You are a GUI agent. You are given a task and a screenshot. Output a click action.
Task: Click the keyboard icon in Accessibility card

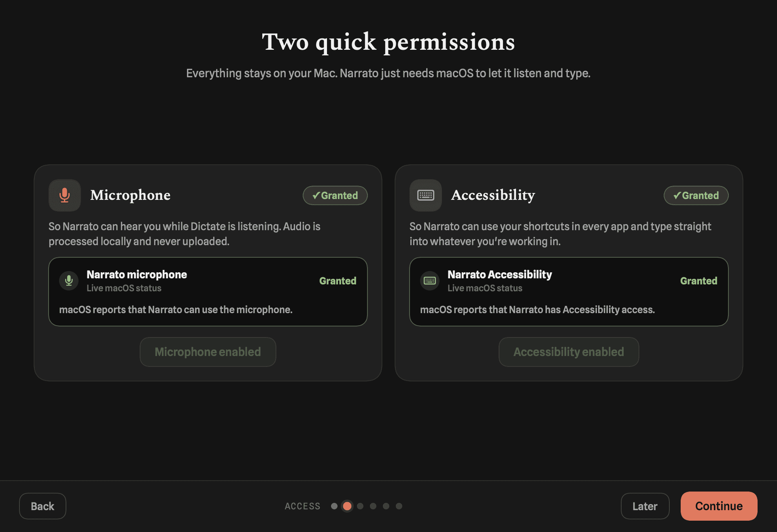pyautogui.click(x=426, y=195)
